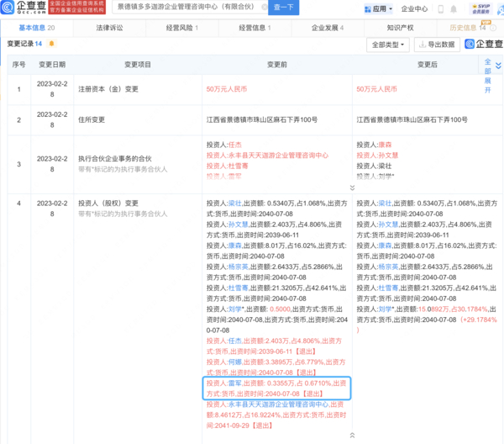
Task: Switch to the 知识产权 tab
Action: click(400, 28)
